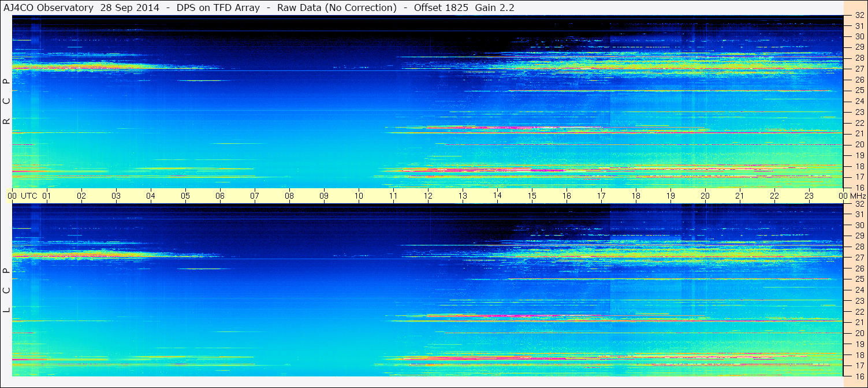This screenshot has height=388, width=868.
Task: Click the date '28 Sep 2014' in the title
Action: click(131, 8)
